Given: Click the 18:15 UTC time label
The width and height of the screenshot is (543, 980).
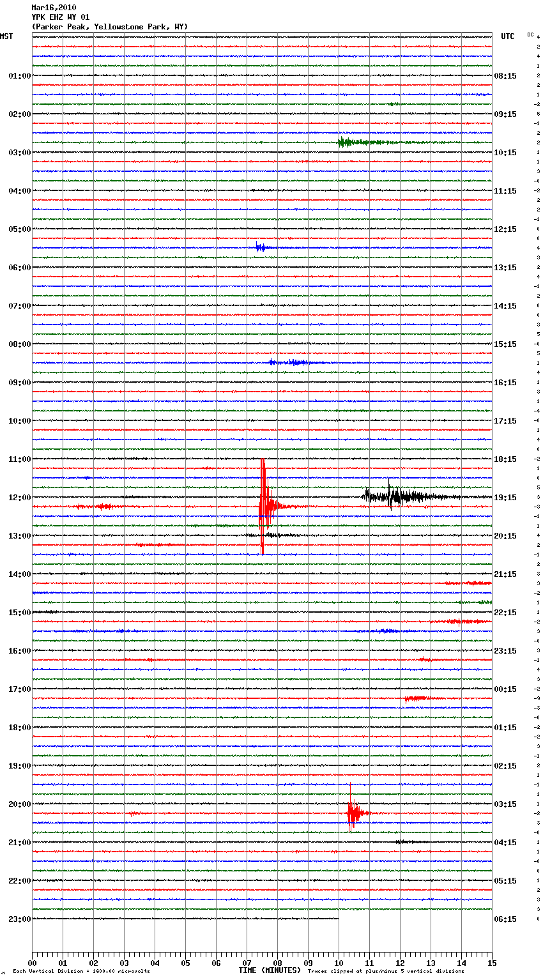Looking at the screenshot, I should [505, 459].
